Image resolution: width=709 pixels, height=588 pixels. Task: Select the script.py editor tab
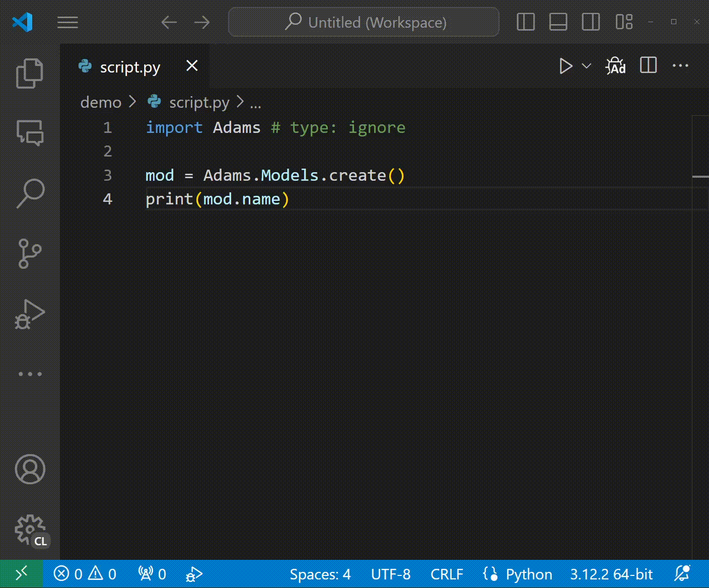[130, 67]
